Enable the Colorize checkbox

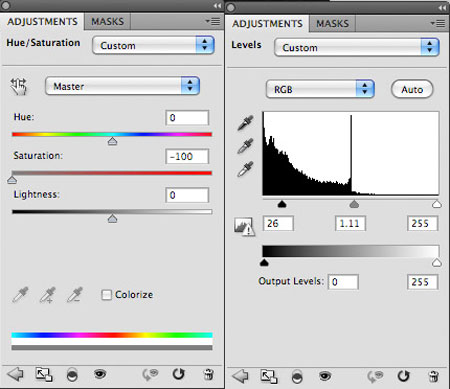click(x=106, y=295)
